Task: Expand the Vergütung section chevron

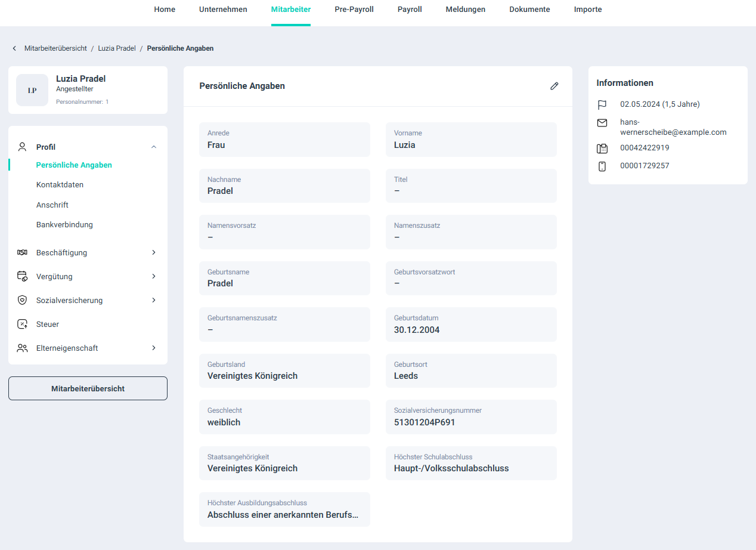Action: pyautogui.click(x=154, y=277)
